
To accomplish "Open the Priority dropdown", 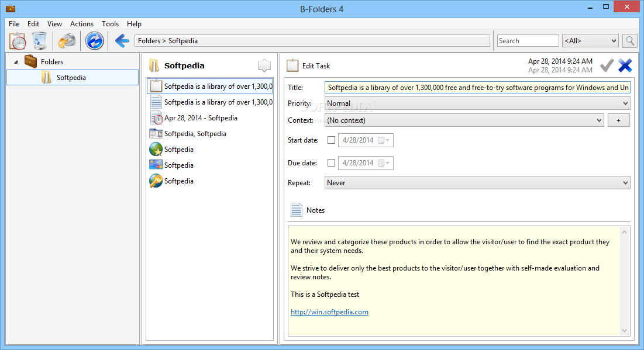I will (x=477, y=103).
